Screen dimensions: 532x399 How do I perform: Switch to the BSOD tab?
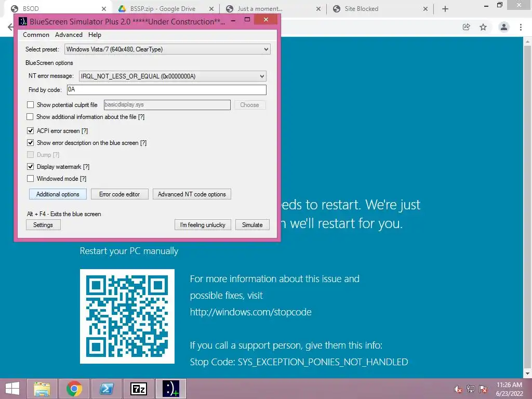coord(58,9)
